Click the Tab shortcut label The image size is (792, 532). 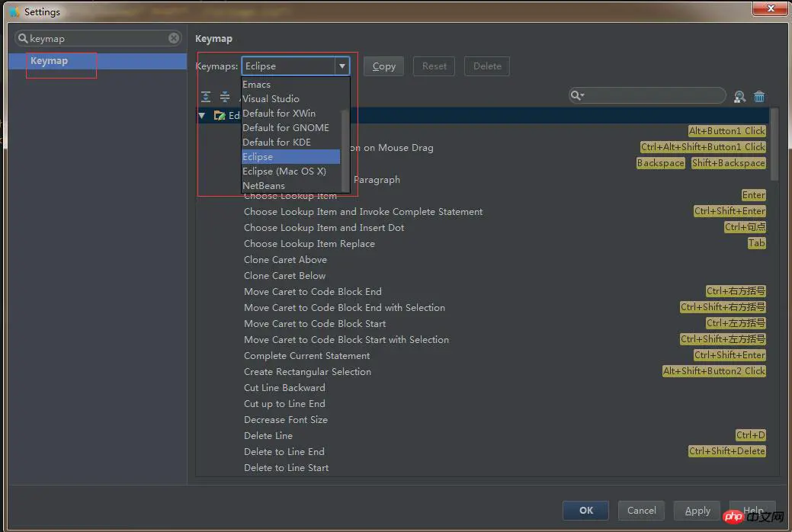[x=757, y=243]
